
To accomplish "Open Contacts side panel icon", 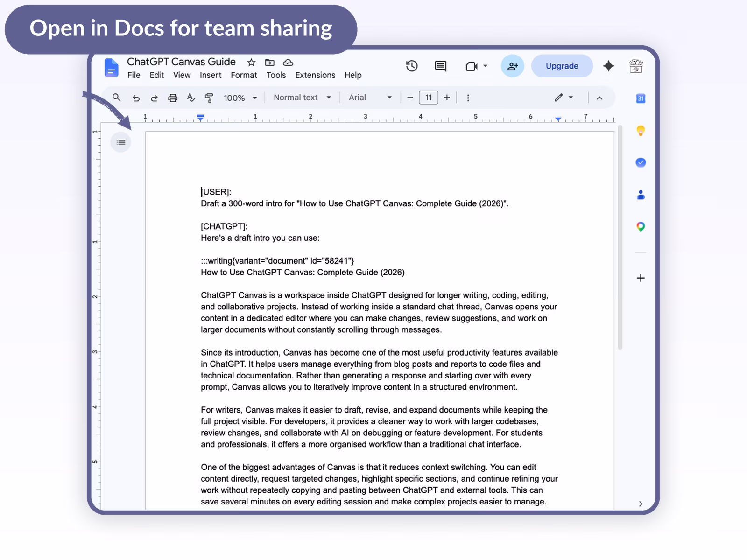I will coord(641,195).
